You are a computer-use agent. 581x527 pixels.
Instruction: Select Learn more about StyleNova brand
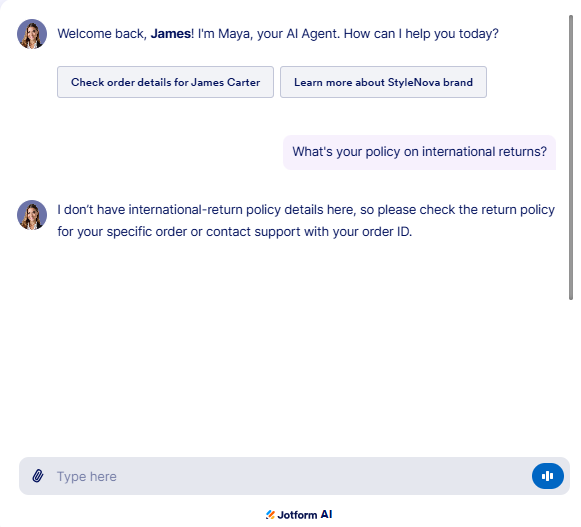tap(383, 82)
